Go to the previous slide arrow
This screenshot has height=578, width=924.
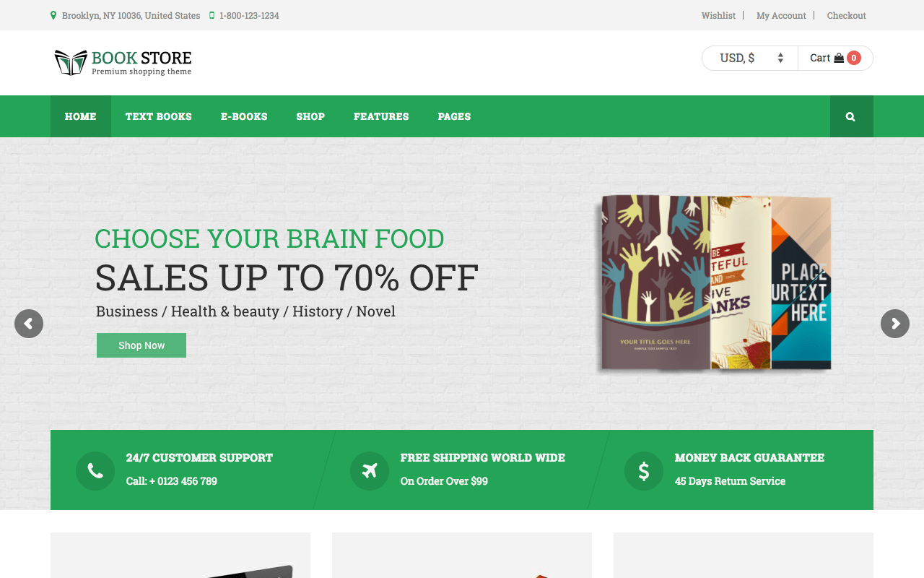click(x=29, y=324)
